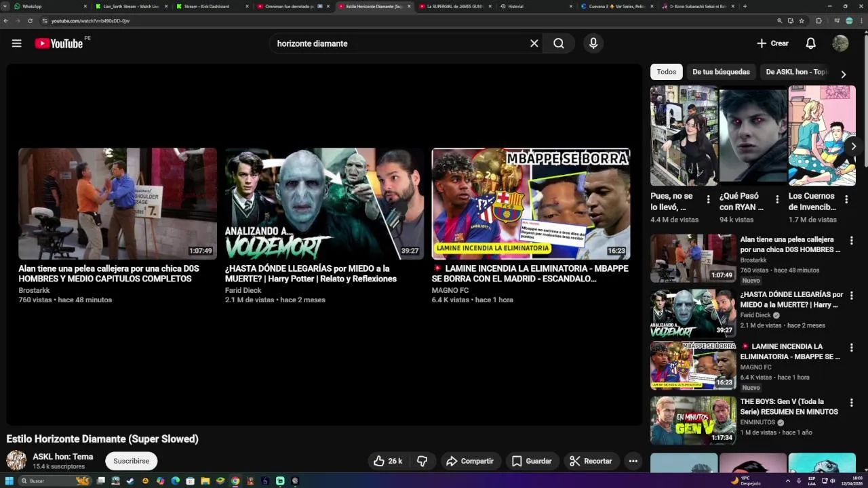Open ENMINUTOS channel in sidebar
The width and height of the screenshot is (868, 488).
(757, 422)
